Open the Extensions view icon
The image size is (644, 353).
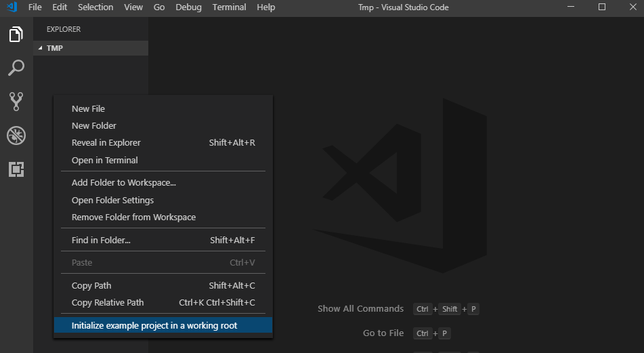pyautogui.click(x=16, y=169)
